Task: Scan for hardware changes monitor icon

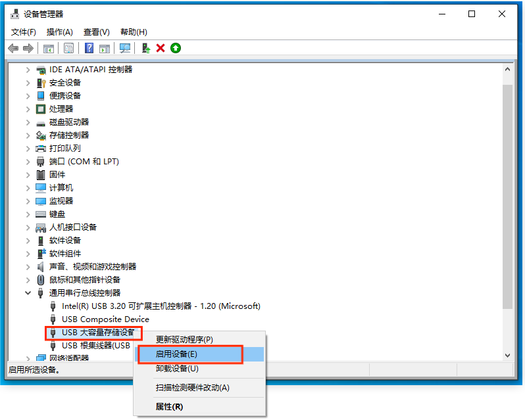Action: [x=125, y=49]
